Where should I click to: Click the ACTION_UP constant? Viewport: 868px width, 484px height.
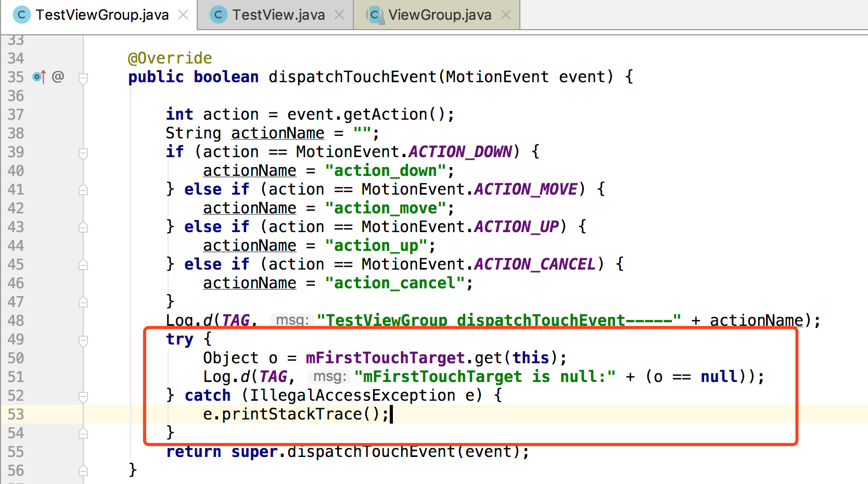click(516, 227)
